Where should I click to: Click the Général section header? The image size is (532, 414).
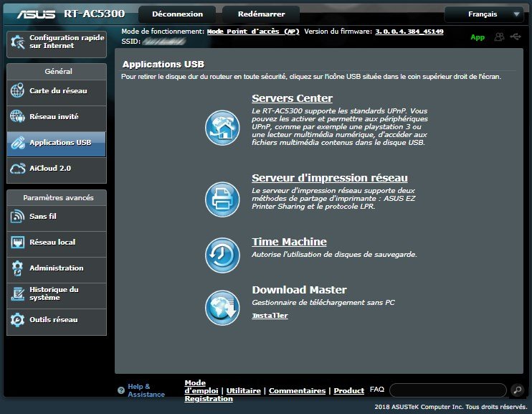click(58, 71)
